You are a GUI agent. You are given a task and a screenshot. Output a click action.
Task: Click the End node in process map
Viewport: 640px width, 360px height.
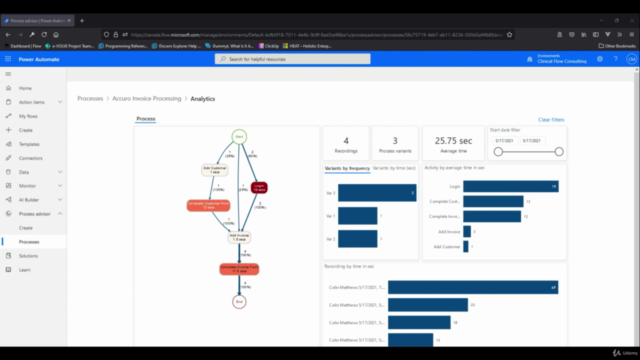239,302
